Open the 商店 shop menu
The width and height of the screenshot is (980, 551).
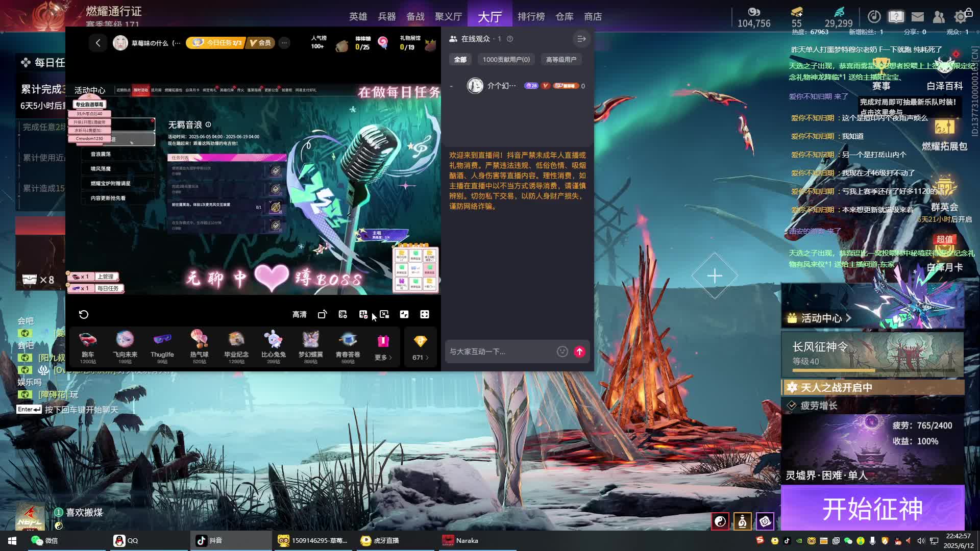click(x=593, y=17)
